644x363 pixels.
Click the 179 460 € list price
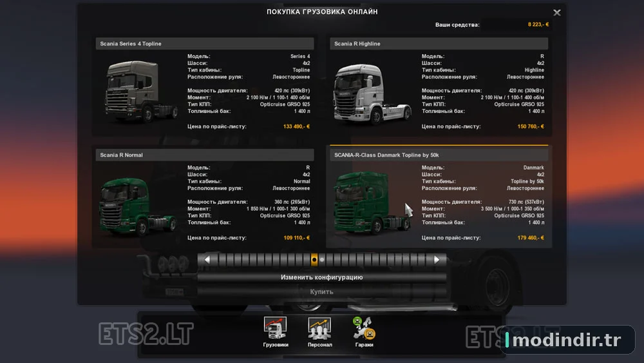pos(531,238)
